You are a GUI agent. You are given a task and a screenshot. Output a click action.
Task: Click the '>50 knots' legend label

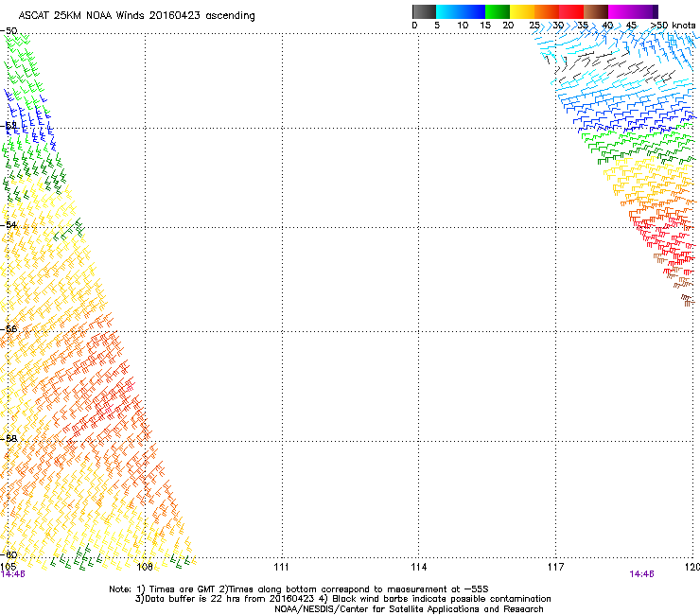tap(673, 26)
